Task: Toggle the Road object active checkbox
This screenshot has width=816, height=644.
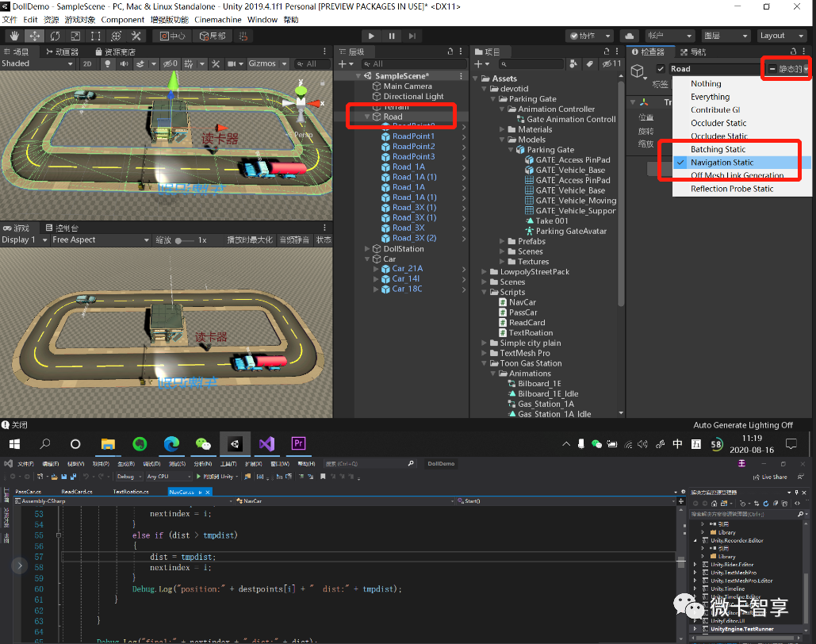Action: [x=661, y=69]
